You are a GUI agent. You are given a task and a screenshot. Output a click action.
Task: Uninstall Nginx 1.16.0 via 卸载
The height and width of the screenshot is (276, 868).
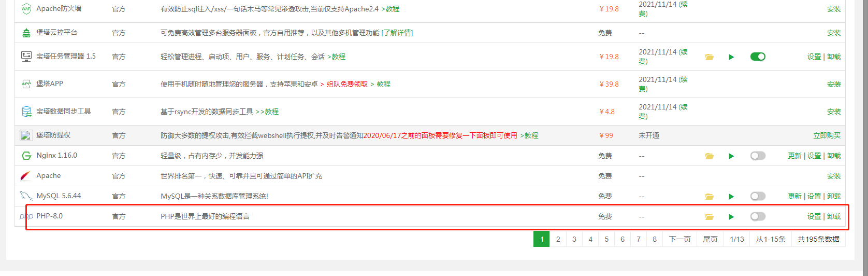(834, 156)
